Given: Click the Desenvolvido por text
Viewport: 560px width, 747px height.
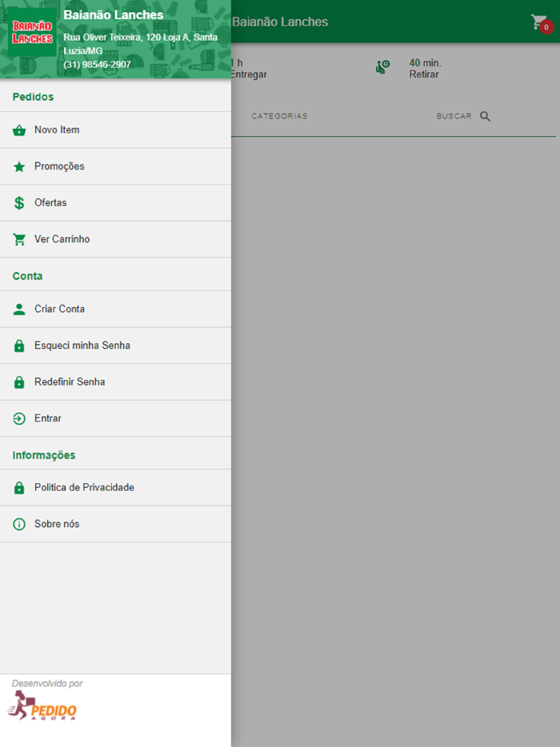Looking at the screenshot, I should [47, 684].
